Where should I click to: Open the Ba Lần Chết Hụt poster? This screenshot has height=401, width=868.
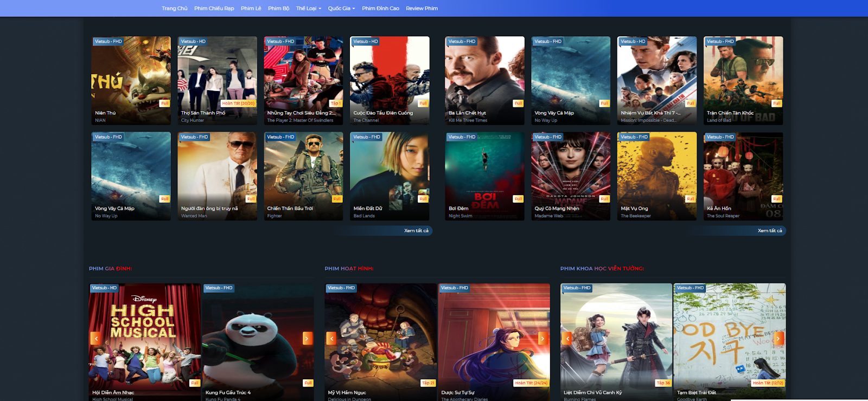pos(484,80)
